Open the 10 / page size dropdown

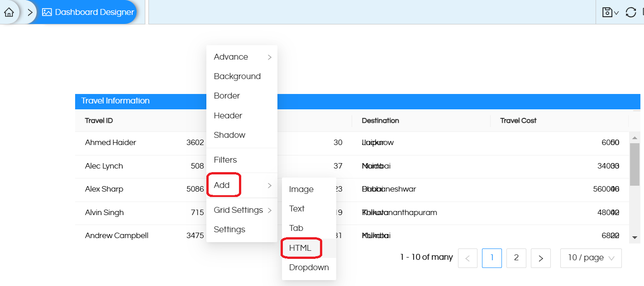tap(591, 258)
